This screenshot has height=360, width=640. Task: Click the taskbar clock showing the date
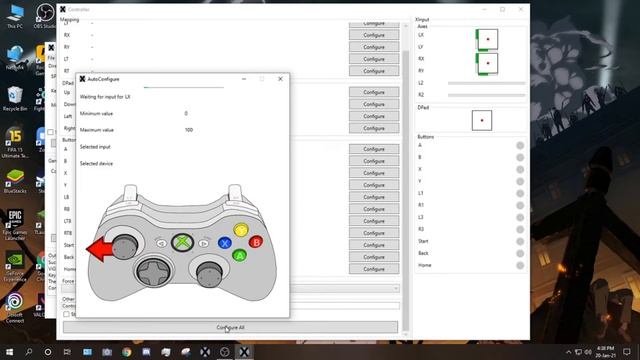[605, 352]
